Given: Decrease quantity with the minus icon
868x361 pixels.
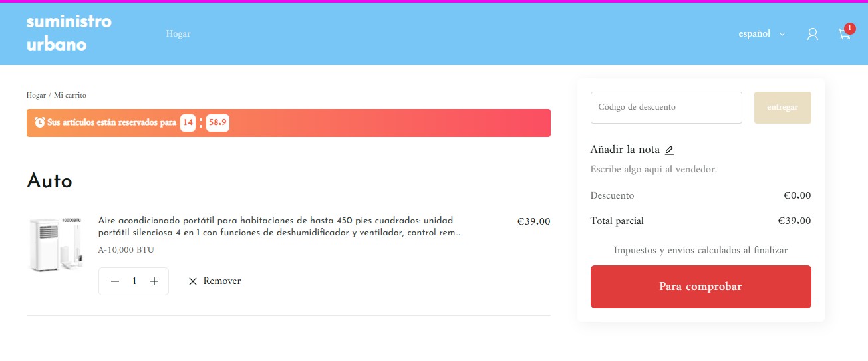Looking at the screenshot, I should pos(115,281).
